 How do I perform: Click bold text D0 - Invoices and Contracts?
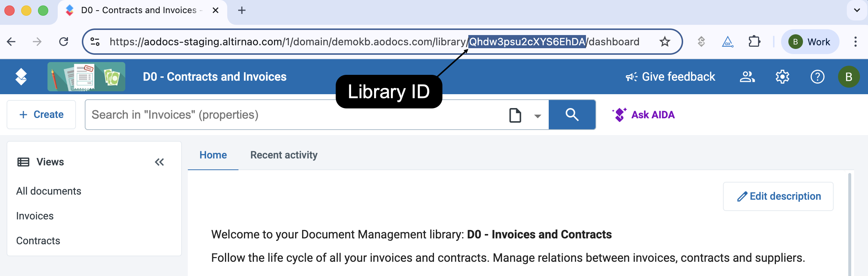coord(539,234)
